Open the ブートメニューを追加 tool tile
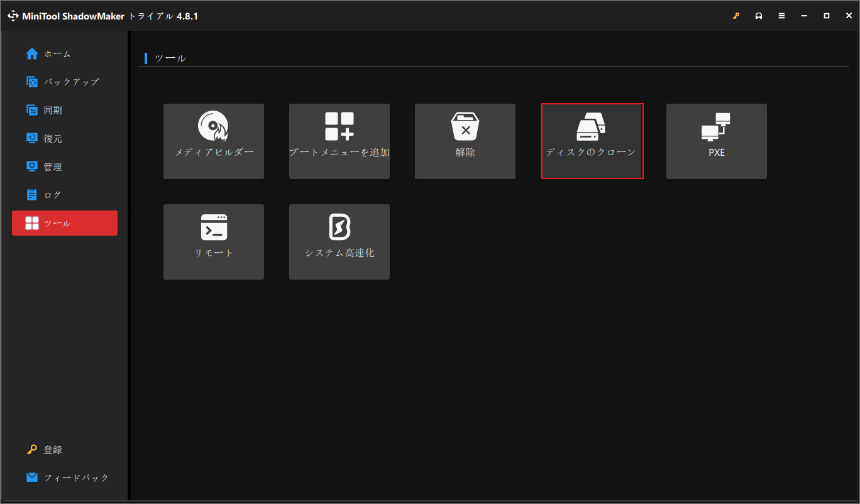The height and width of the screenshot is (504, 860). [x=339, y=141]
